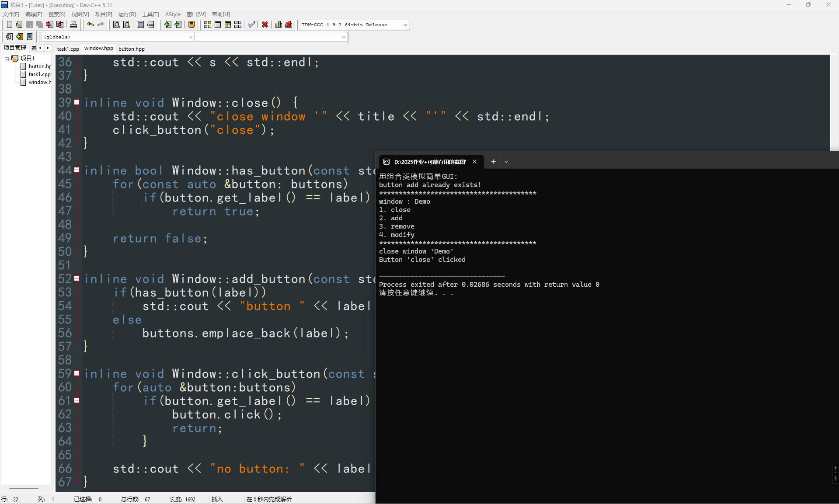Rebuild all using the toolbar icon

click(238, 24)
